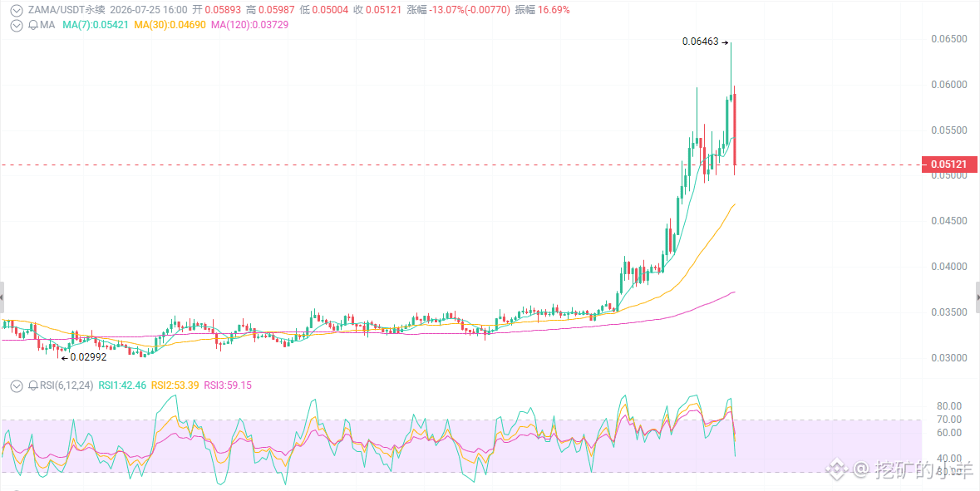Click the open price 0.05893 value
This screenshot has height=491, width=980.
(x=224, y=10)
